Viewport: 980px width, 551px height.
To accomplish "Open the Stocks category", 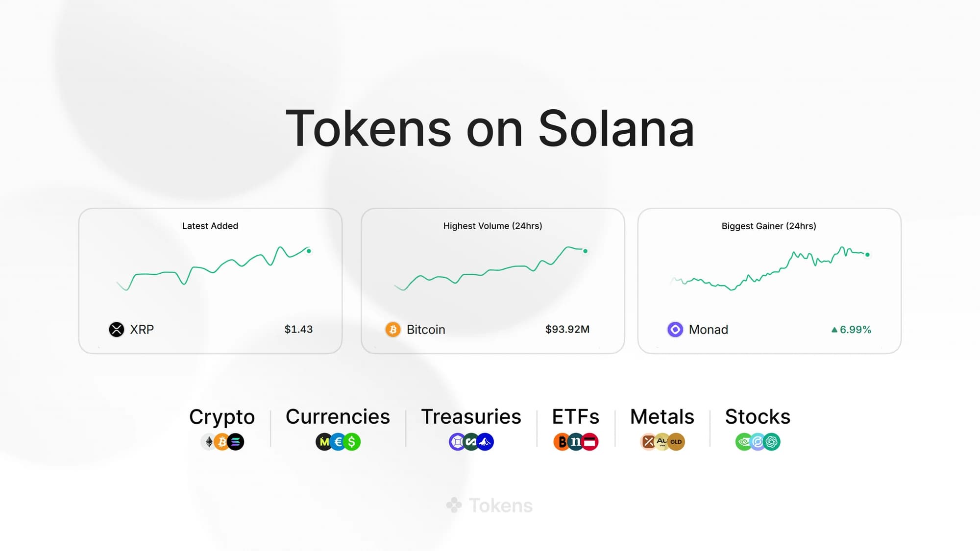I will (758, 417).
